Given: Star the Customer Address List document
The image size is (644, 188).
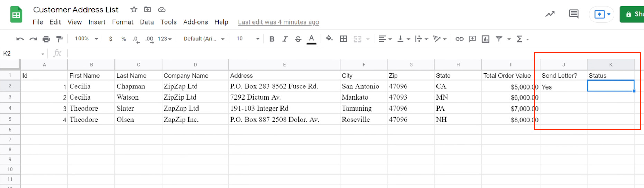Looking at the screenshot, I should [x=134, y=9].
